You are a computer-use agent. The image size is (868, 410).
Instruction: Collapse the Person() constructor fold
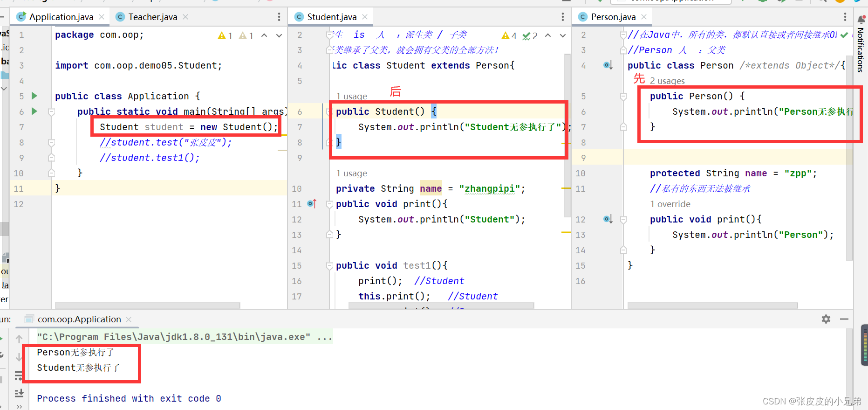coord(623,97)
